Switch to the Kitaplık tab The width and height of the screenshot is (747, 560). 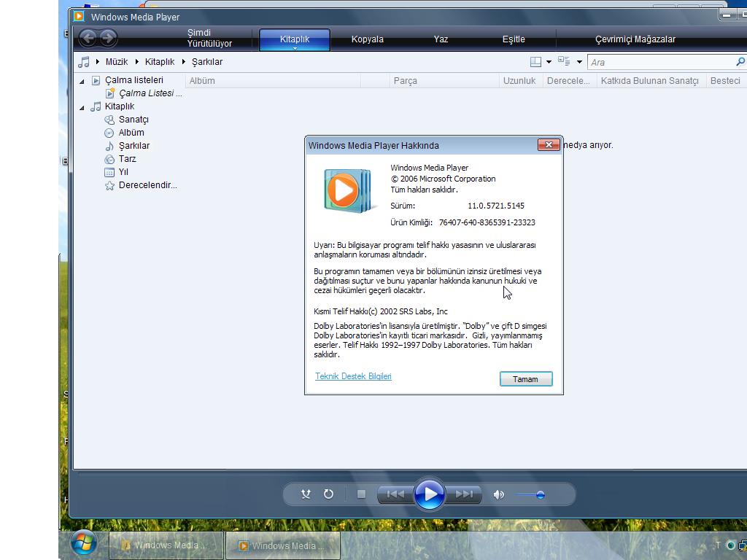click(295, 39)
